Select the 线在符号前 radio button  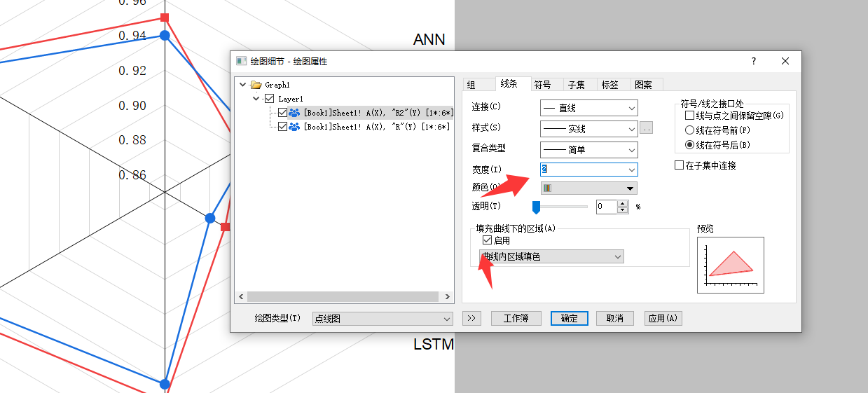[690, 130]
